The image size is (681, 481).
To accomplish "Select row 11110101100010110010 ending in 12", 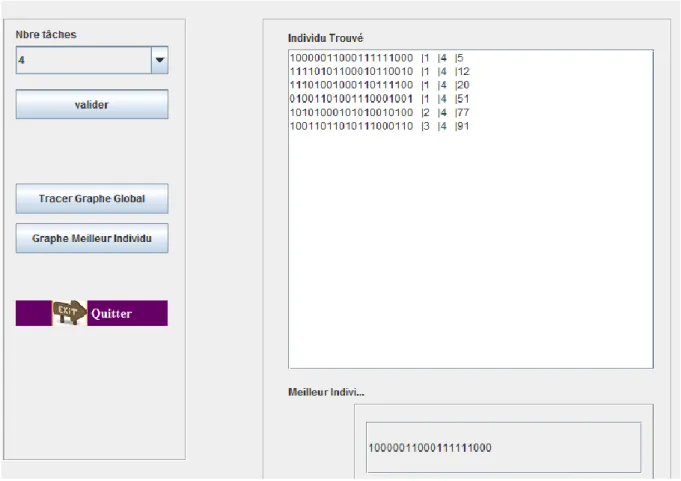I will tap(380, 71).
